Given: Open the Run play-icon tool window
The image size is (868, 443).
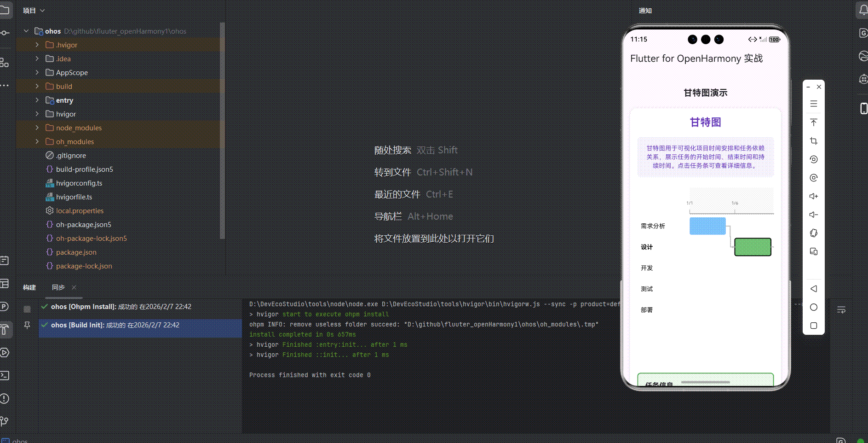Looking at the screenshot, I should tap(5, 352).
